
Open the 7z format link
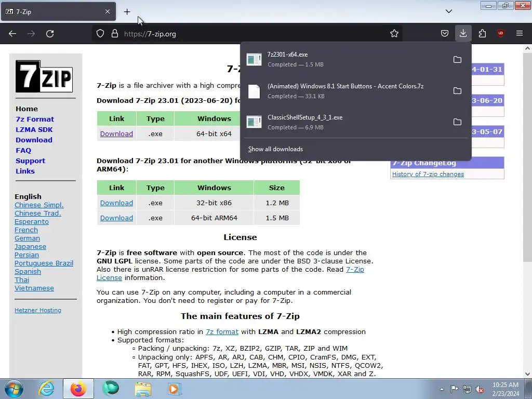point(222,332)
